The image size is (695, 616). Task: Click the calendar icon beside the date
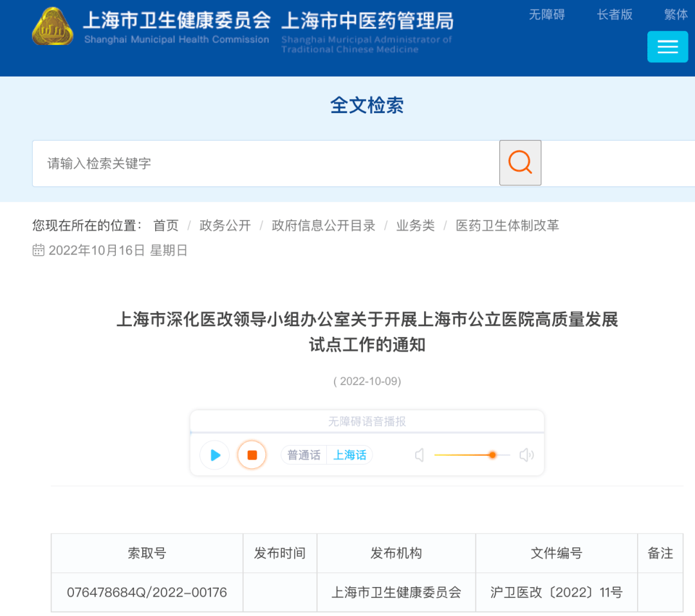point(39,250)
